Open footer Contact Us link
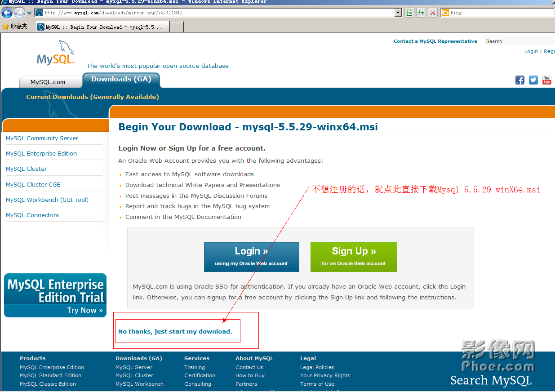This screenshot has height=392, width=555. click(x=249, y=367)
